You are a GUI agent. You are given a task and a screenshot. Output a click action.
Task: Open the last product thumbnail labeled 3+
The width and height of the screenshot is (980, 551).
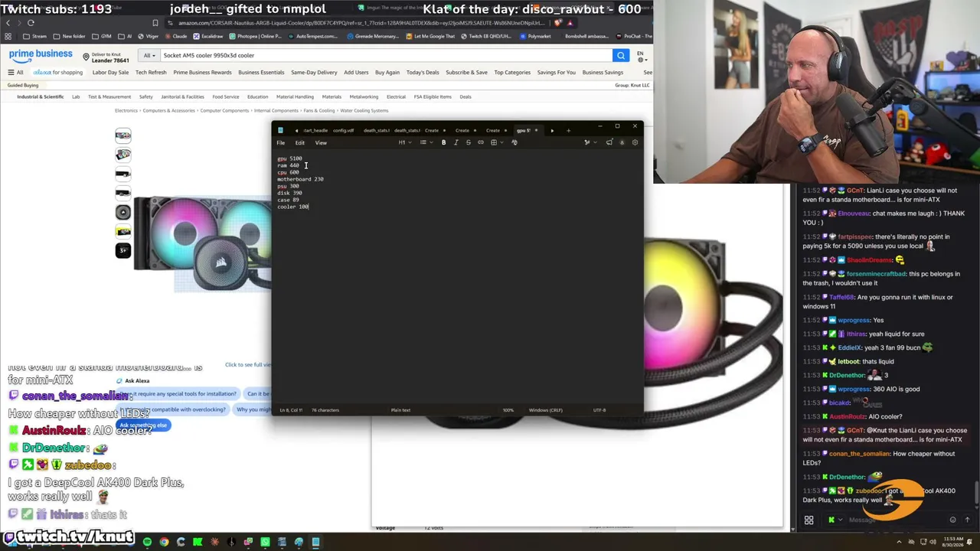pyautogui.click(x=123, y=250)
